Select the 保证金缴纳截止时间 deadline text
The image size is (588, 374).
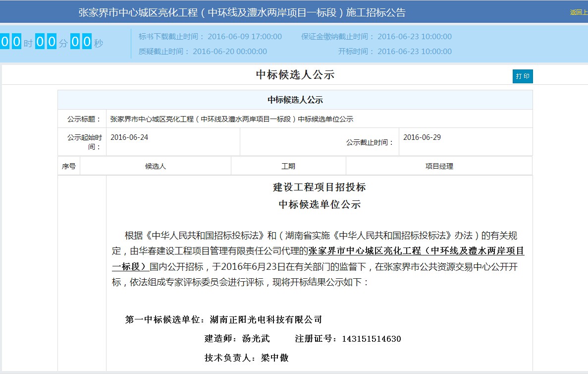coord(376,37)
